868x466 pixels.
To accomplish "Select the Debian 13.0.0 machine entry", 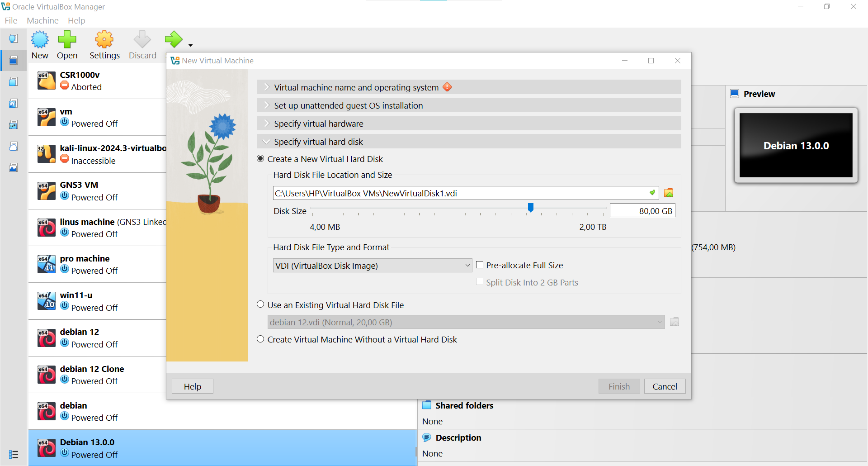I will coord(222,448).
